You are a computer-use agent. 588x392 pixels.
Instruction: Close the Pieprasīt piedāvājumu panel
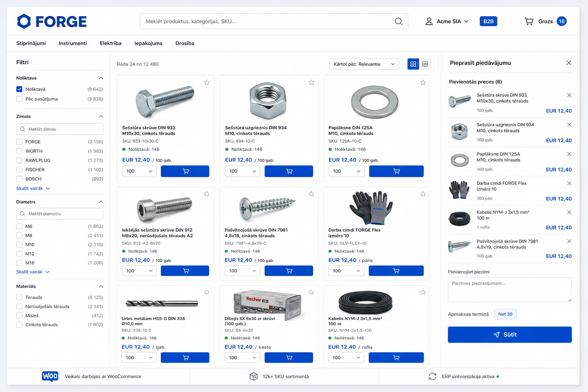pos(569,63)
